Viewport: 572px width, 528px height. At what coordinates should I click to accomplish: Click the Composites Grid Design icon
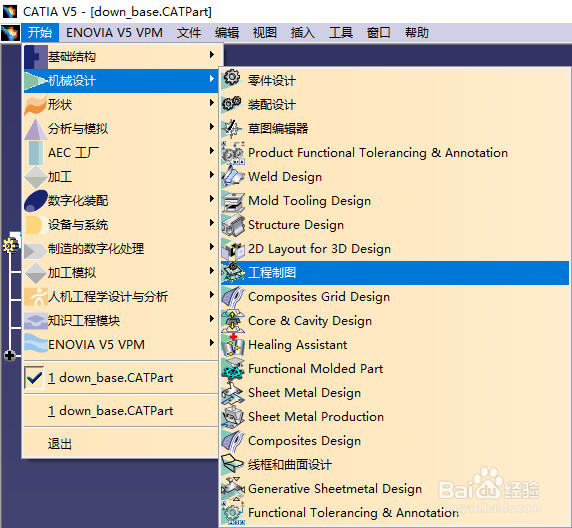tap(233, 297)
